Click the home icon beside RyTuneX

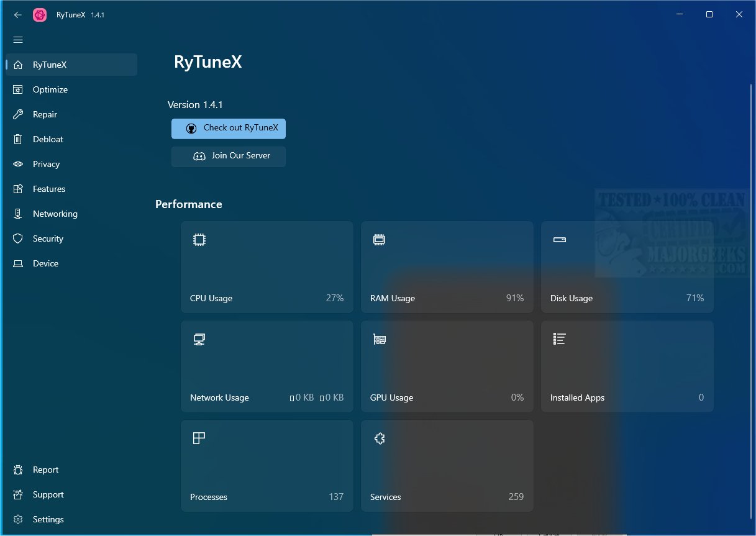(19, 65)
